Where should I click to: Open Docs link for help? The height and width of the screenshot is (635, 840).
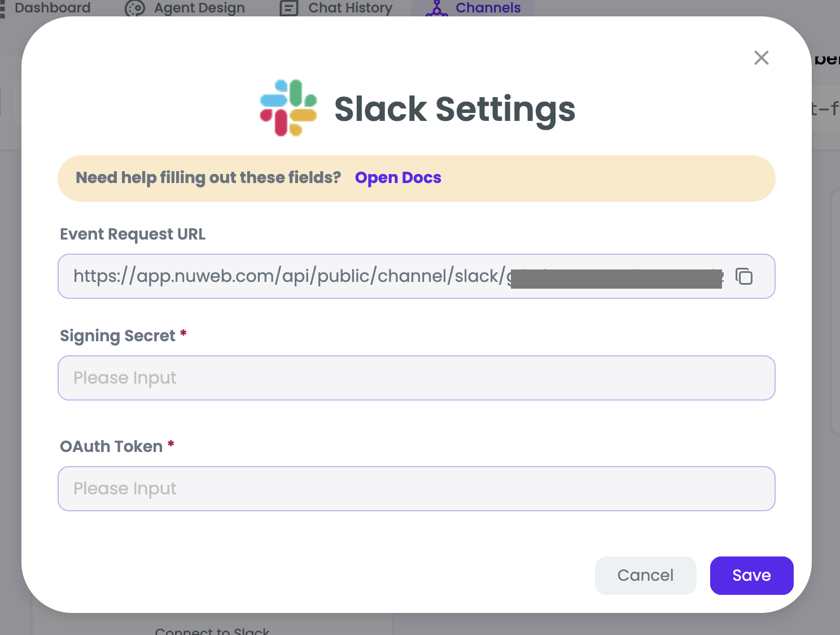click(x=398, y=178)
